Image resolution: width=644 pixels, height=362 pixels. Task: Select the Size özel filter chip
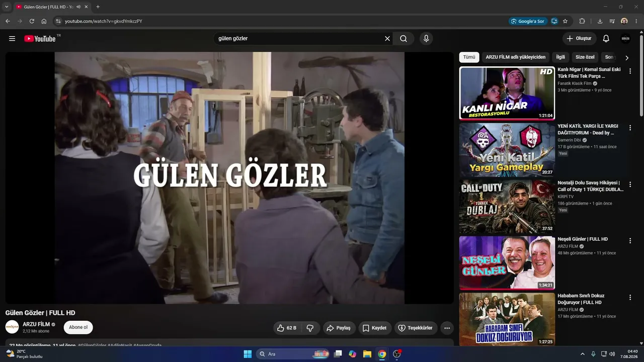coord(585,57)
